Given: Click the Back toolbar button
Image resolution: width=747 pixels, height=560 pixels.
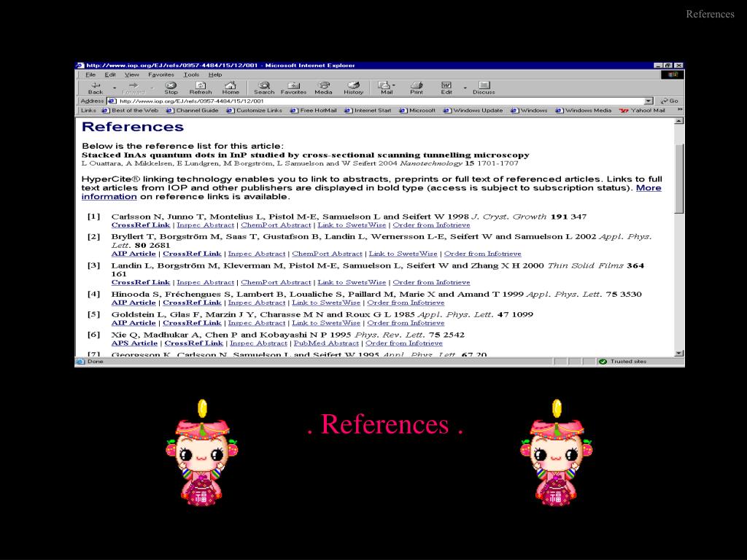Looking at the screenshot, I should tap(96, 87).
